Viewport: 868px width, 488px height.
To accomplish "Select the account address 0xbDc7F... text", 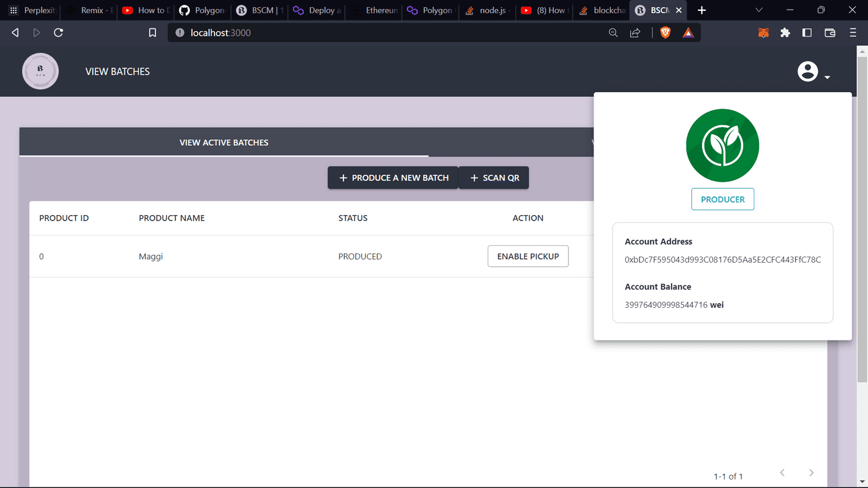I will point(723,260).
